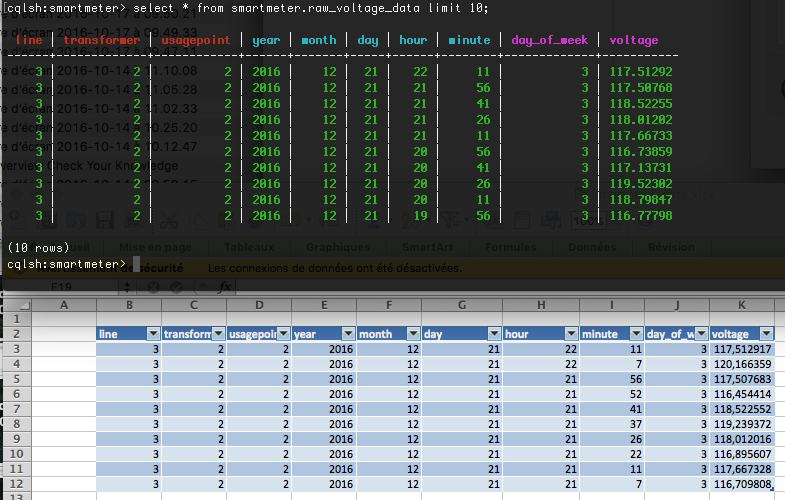Viewport: 785px width, 500px height.
Task: Switch to the Formules ribbon tab
Action: [511, 247]
